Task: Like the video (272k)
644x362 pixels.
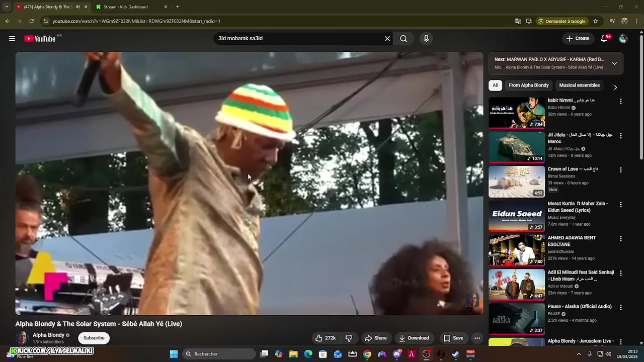Action: point(326,338)
